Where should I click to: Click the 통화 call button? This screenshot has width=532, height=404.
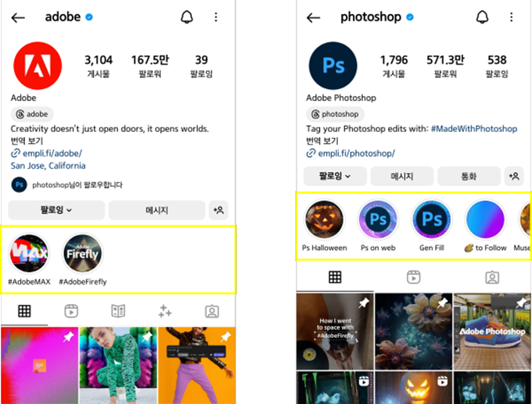(x=469, y=177)
